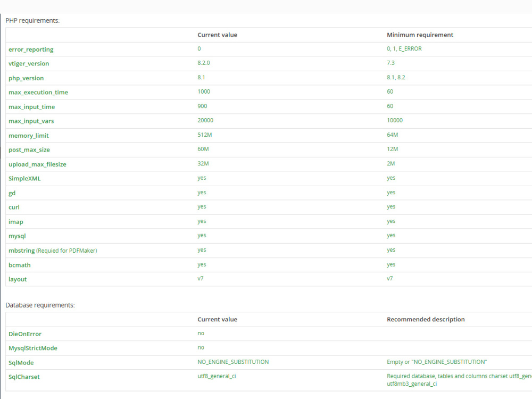Select the mysql extension label

tap(17, 236)
